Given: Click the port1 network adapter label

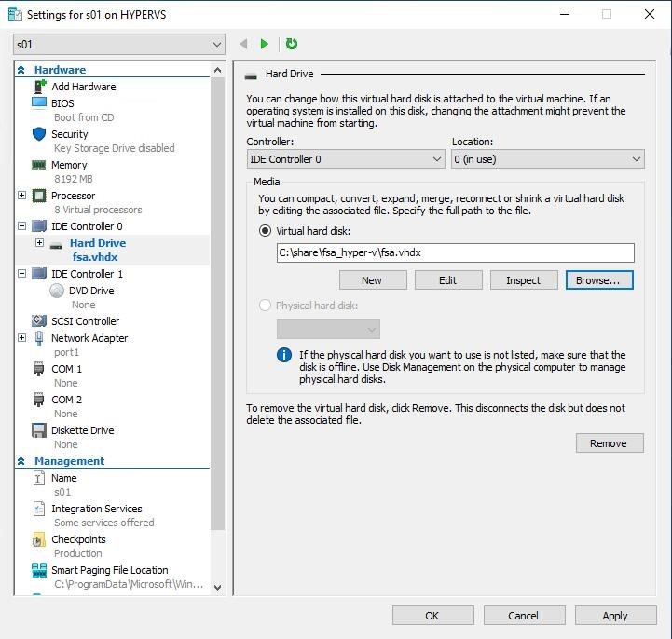Looking at the screenshot, I should (x=66, y=352).
